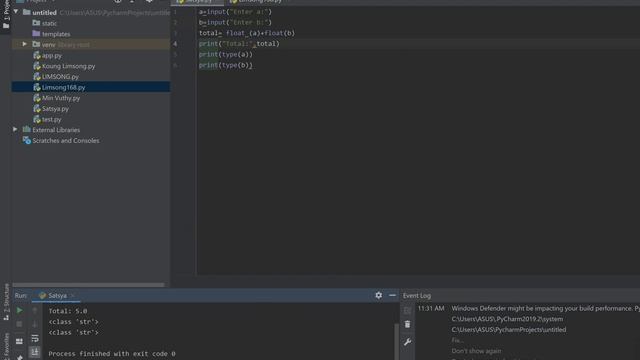Toggle scroll to end in Run console

(35, 352)
